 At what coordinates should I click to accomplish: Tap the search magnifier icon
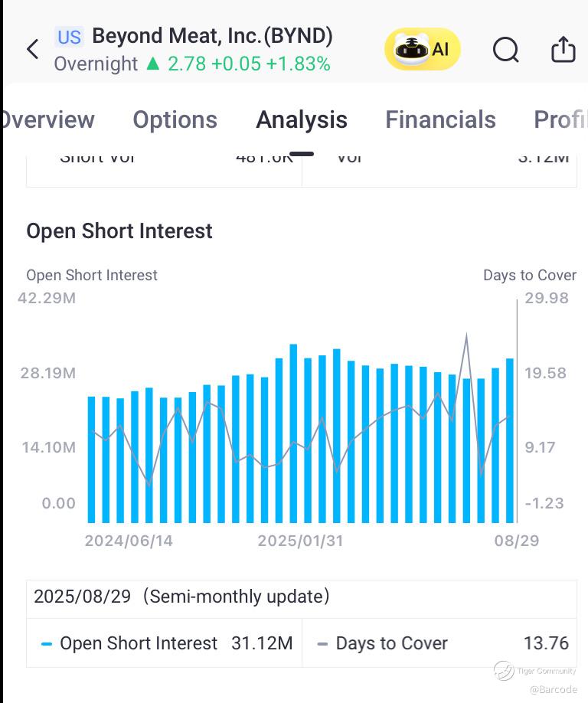pos(506,50)
